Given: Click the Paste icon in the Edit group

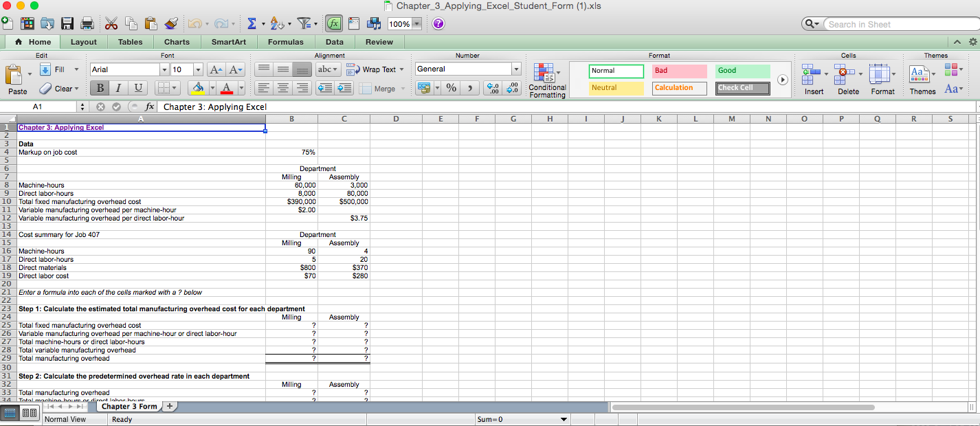Looking at the screenshot, I should 17,76.
